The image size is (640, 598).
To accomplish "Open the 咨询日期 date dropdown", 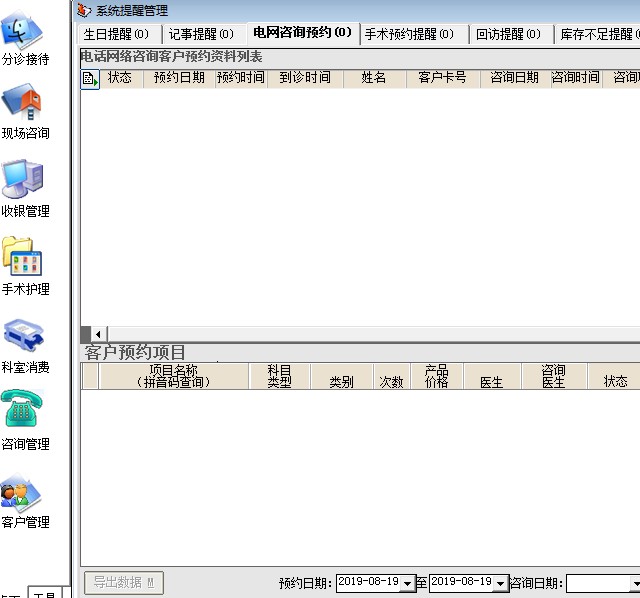I will click(x=635, y=584).
